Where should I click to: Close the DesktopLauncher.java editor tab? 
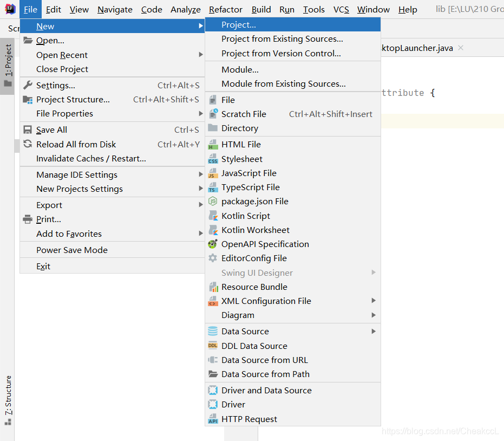point(461,48)
